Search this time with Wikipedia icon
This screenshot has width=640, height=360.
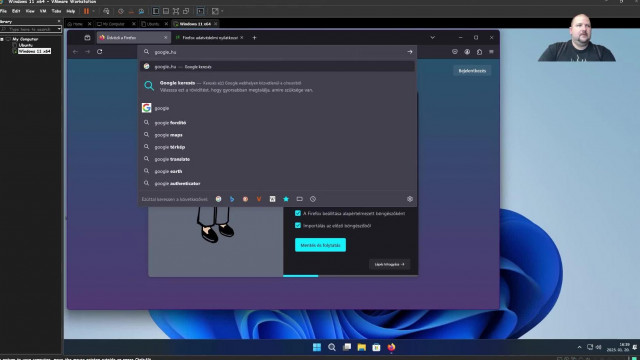272,199
